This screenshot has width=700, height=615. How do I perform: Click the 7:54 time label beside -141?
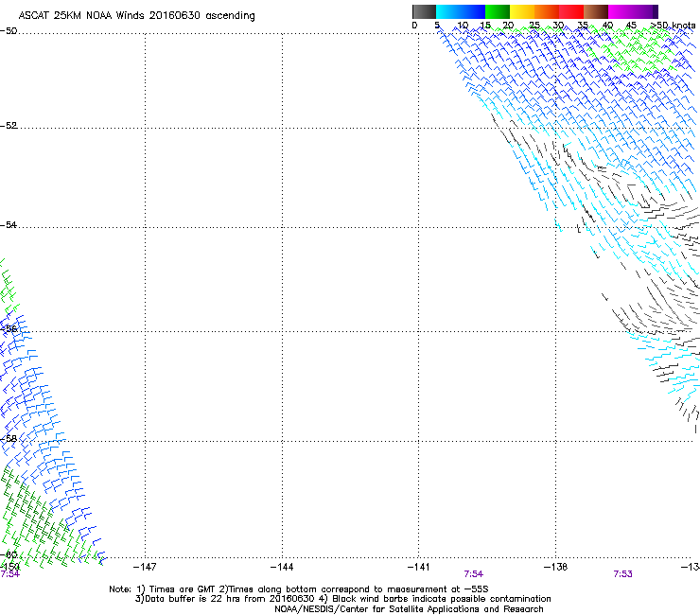coord(474,574)
